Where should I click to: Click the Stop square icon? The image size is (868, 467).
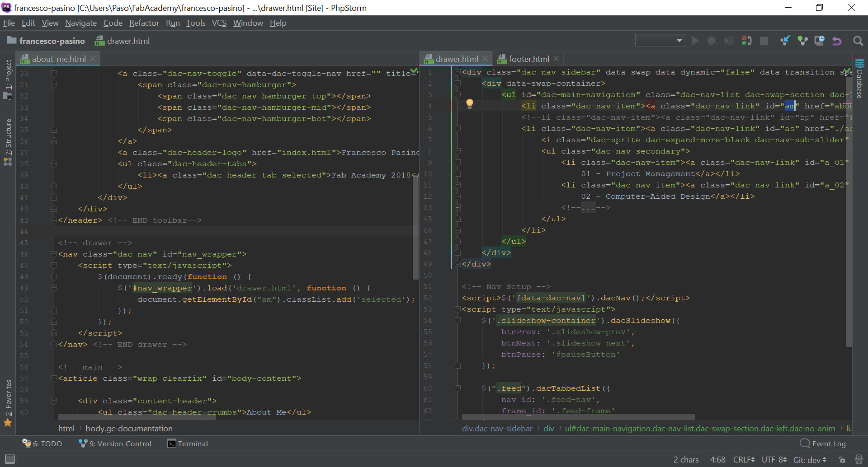(x=764, y=41)
